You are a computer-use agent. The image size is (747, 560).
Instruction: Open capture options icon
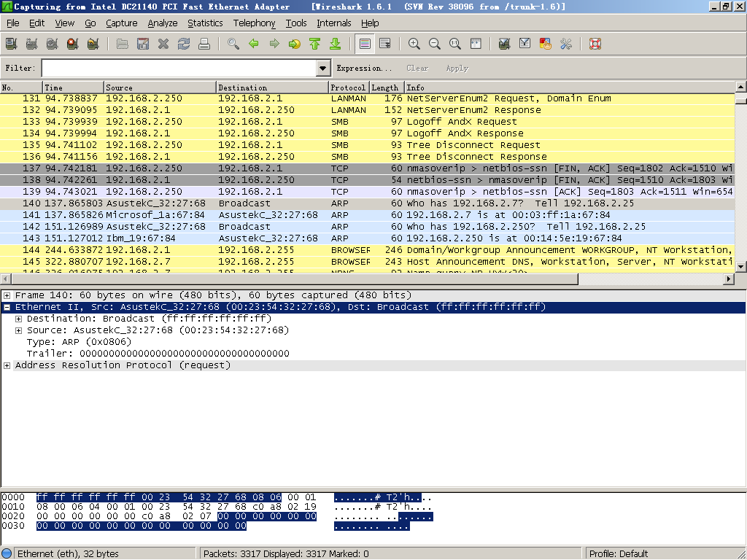[32, 44]
